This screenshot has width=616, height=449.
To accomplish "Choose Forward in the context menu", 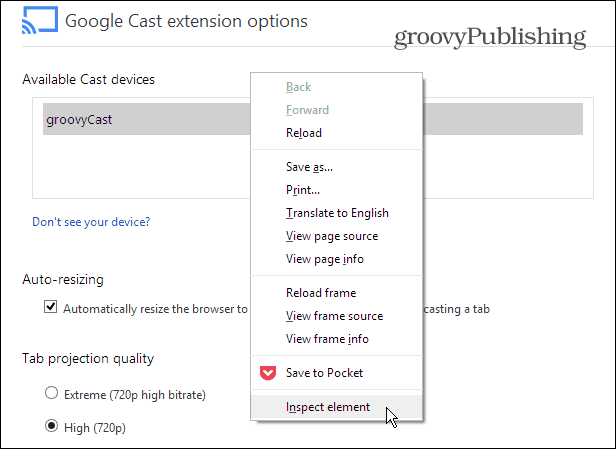I will tap(336, 110).
